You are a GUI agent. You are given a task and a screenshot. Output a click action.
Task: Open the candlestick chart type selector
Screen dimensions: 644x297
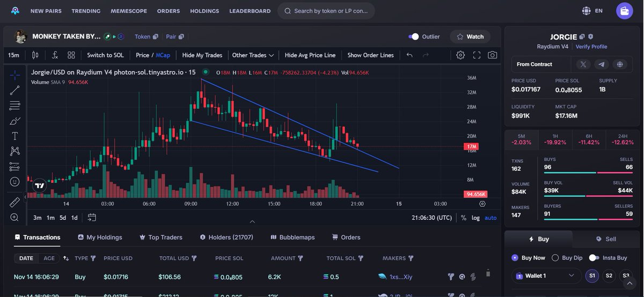[35, 55]
